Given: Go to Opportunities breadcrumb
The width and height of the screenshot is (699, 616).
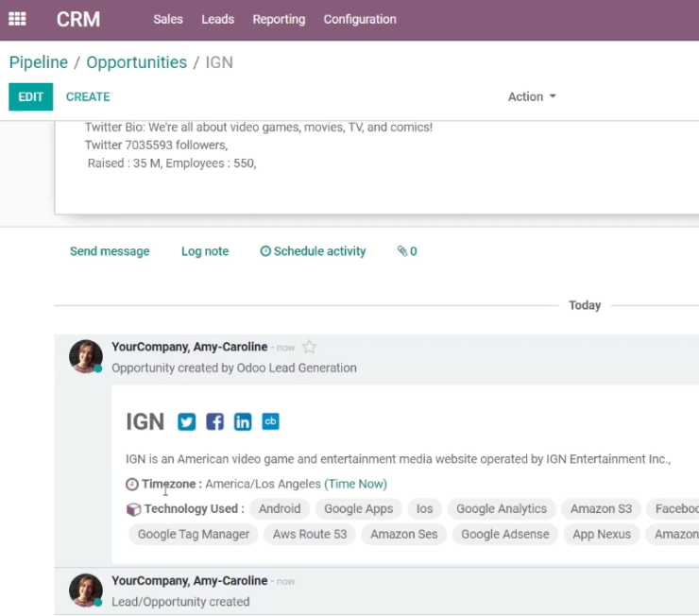Looking at the screenshot, I should pyautogui.click(x=136, y=62).
